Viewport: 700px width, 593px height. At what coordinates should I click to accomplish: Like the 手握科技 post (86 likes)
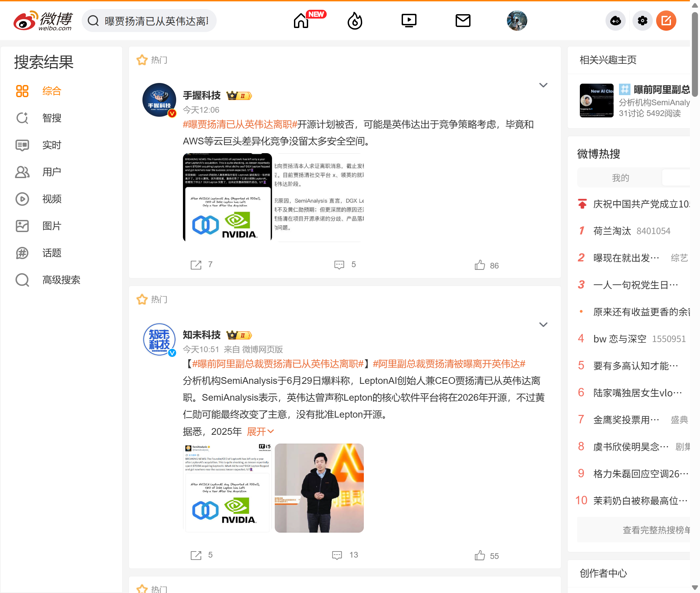[x=486, y=265]
